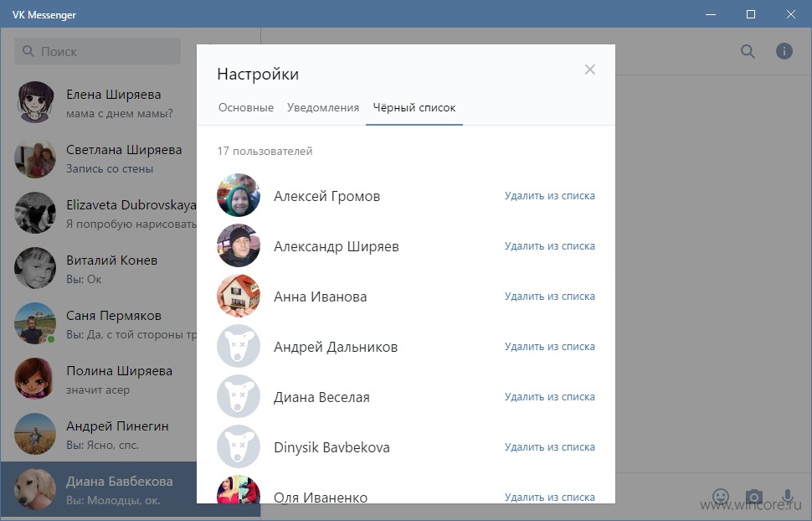Click the microphone voice message icon
The image size is (812, 521).
point(787,497)
